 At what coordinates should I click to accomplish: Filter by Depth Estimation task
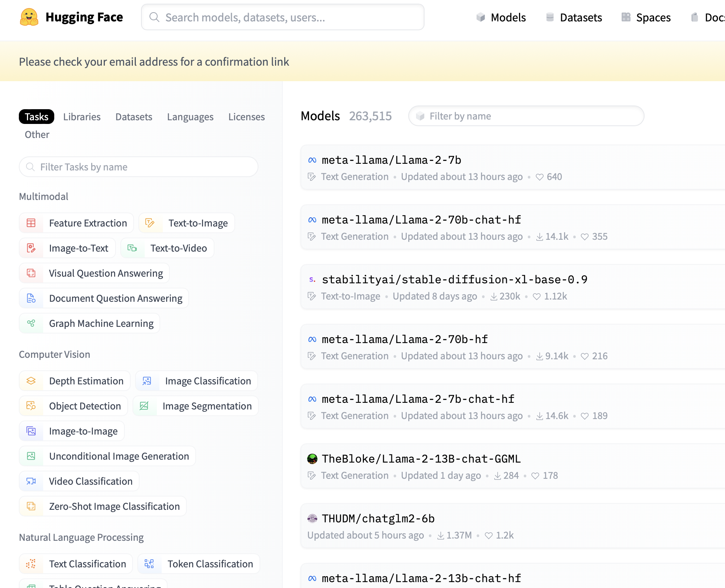pyautogui.click(x=75, y=381)
